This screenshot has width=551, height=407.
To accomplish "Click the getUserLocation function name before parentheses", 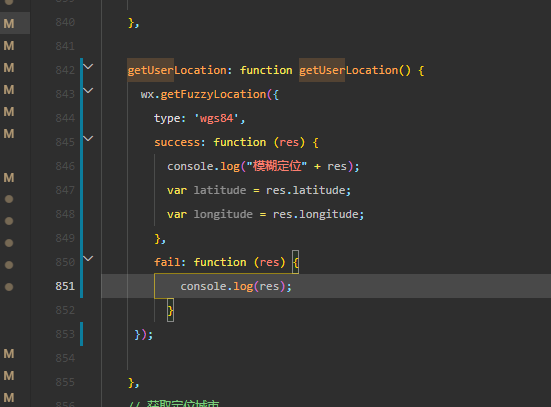I will pyautogui.click(x=348, y=70).
